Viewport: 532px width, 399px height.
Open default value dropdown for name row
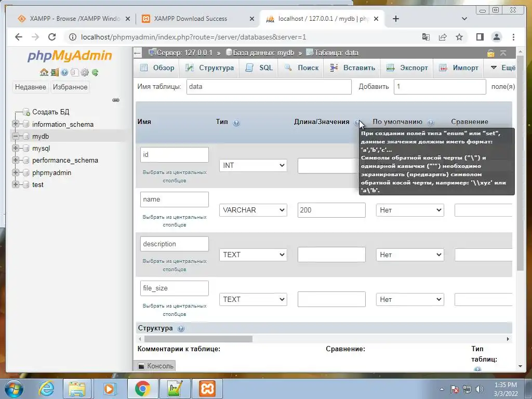410,210
